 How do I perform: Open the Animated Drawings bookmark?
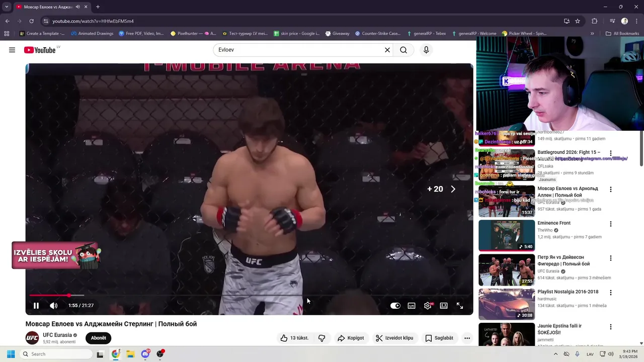click(92, 34)
